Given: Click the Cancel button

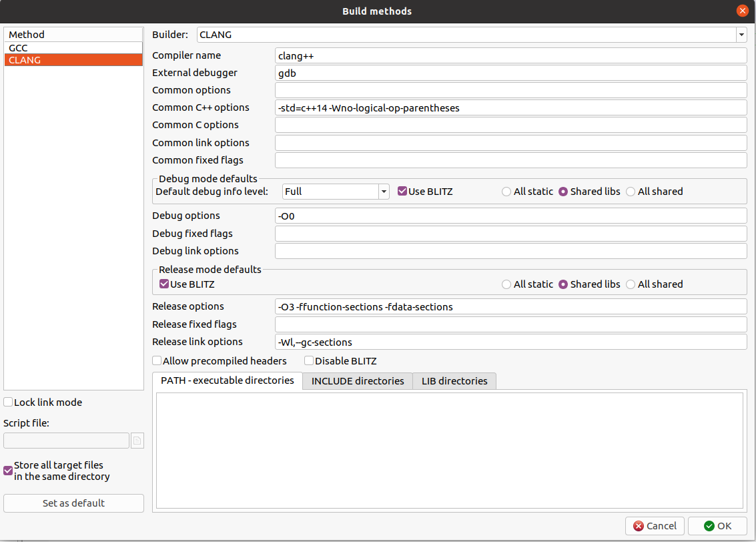Looking at the screenshot, I should 655,526.
